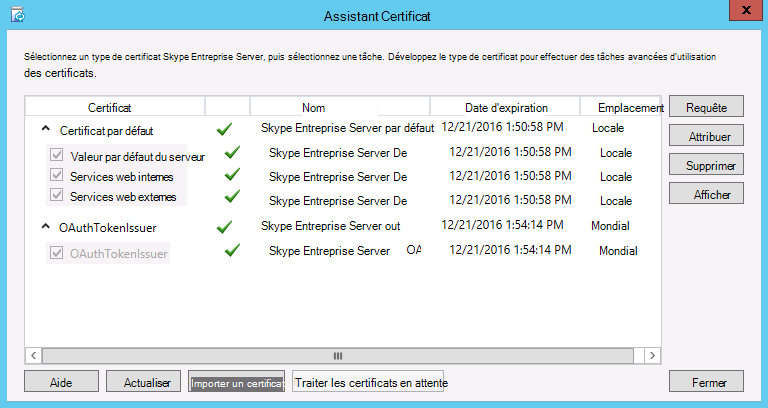Screen dimensions: 768x408
Task: Click 'Locale' in Valeur par défaut row
Action: [x=616, y=153]
